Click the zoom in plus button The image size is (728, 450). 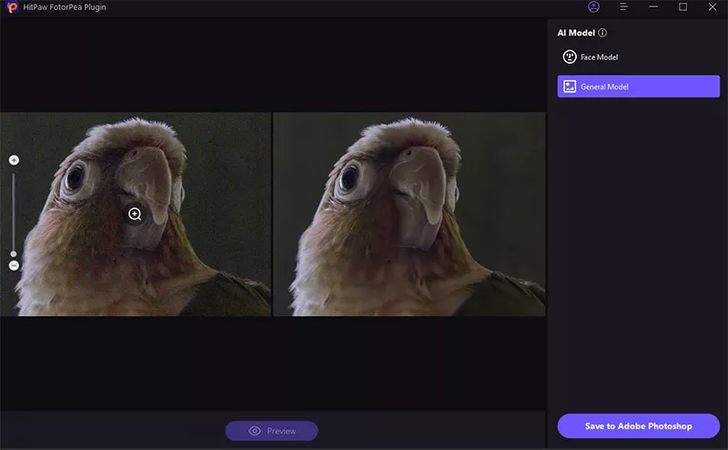pos(14,160)
